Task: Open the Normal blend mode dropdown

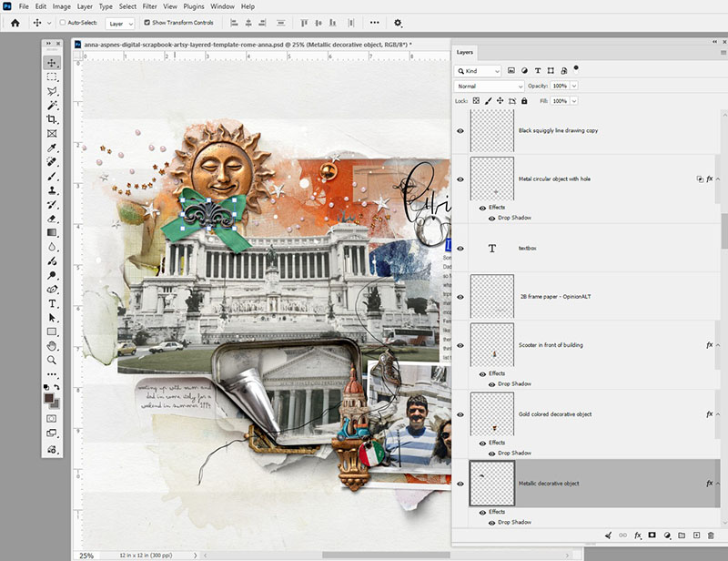Action: pyautogui.click(x=489, y=86)
